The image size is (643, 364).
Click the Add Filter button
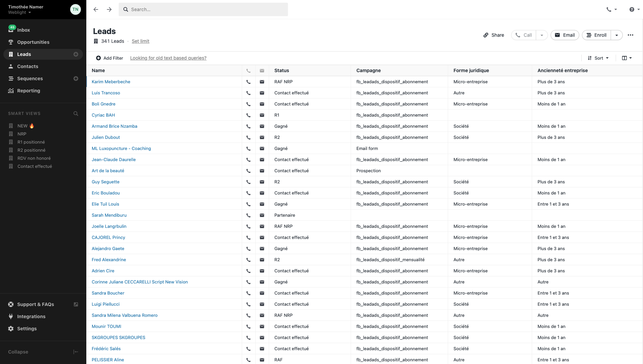pyautogui.click(x=110, y=58)
